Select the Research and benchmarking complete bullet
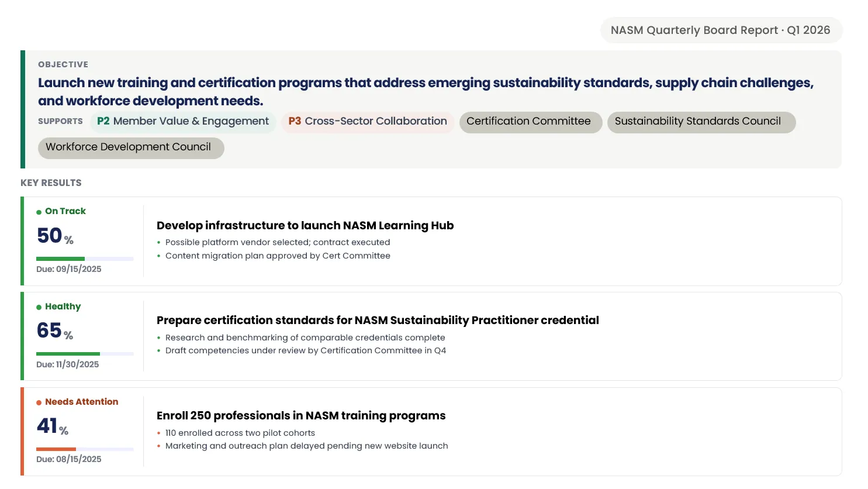 (x=305, y=338)
